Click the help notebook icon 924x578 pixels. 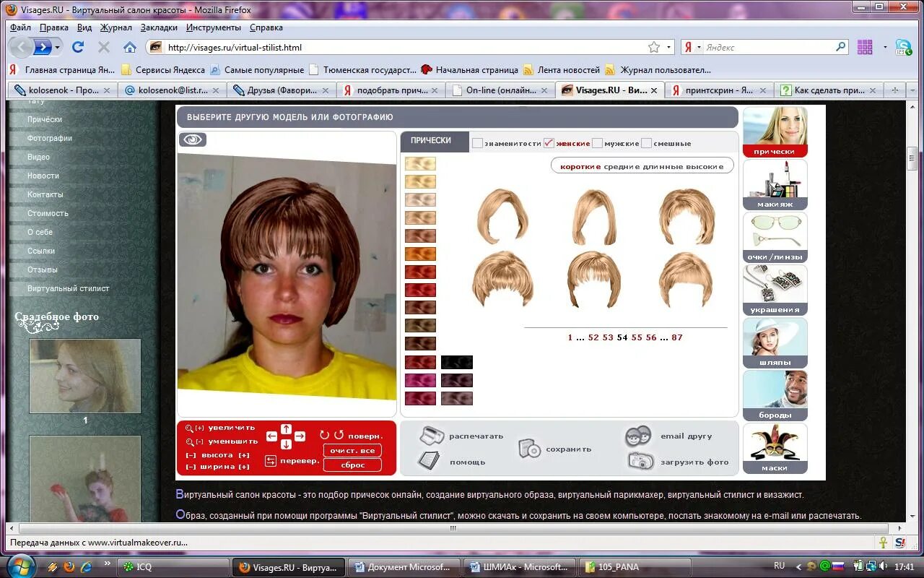[429, 460]
